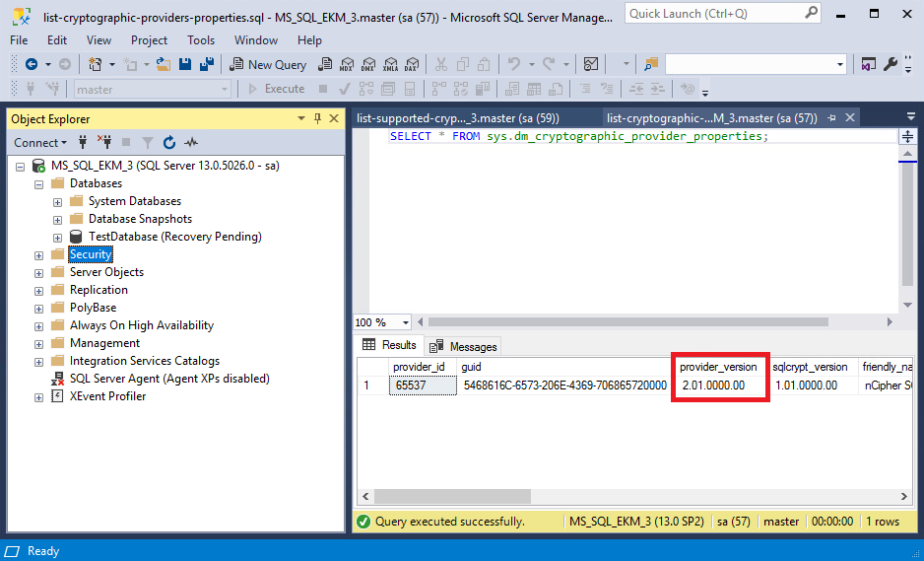The image size is (924, 561).
Task: Select the Server Objects tree item
Action: click(106, 272)
